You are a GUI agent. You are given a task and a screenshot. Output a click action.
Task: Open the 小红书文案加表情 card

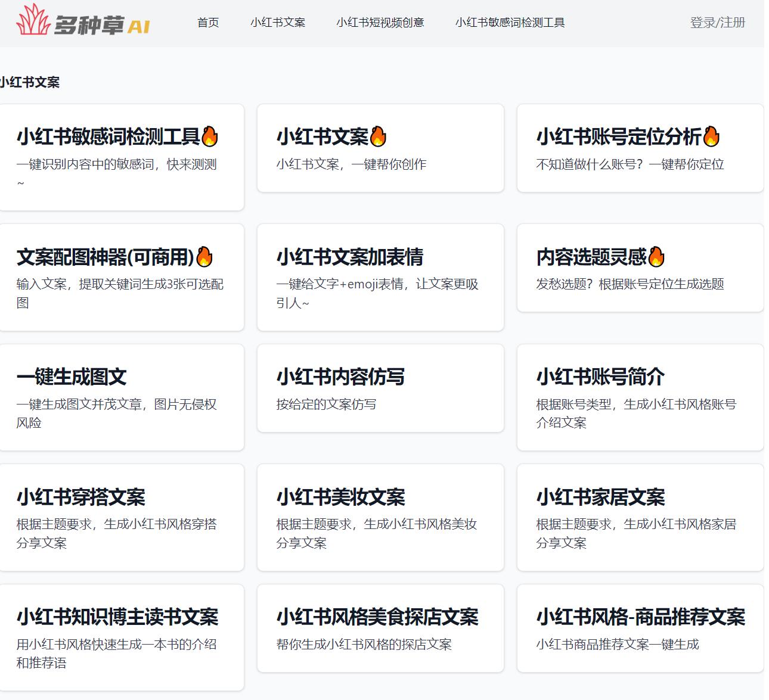(x=380, y=277)
